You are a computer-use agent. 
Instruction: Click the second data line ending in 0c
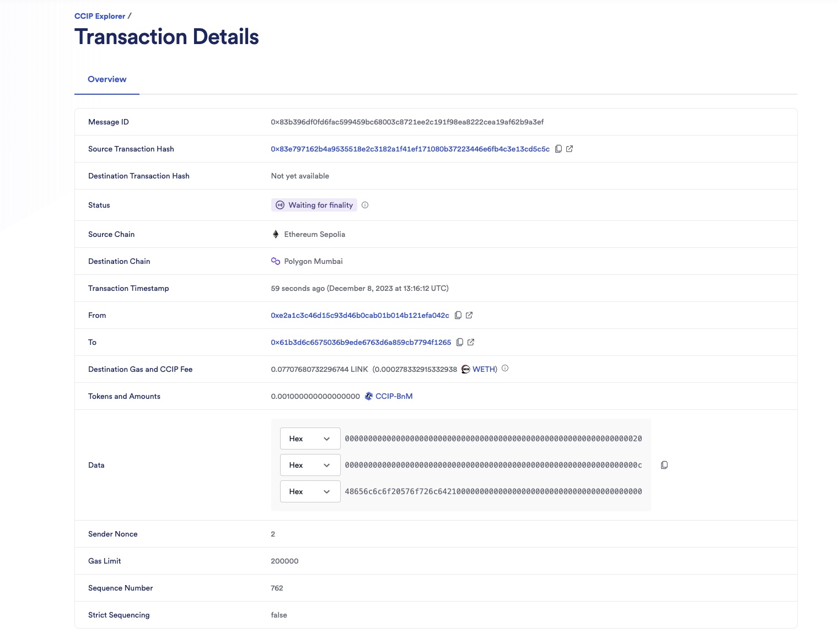coord(493,465)
